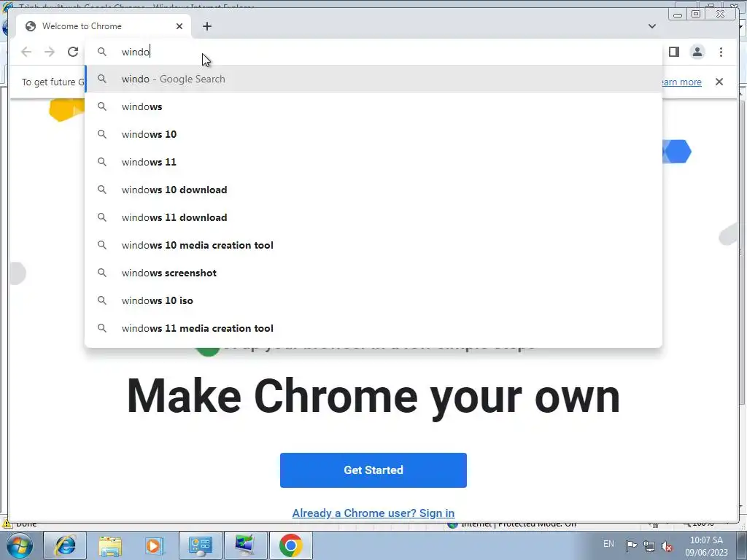
Task: Open the monitor-shaped taskbar icon
Action: pyautogui.click(x=245, y=545)
